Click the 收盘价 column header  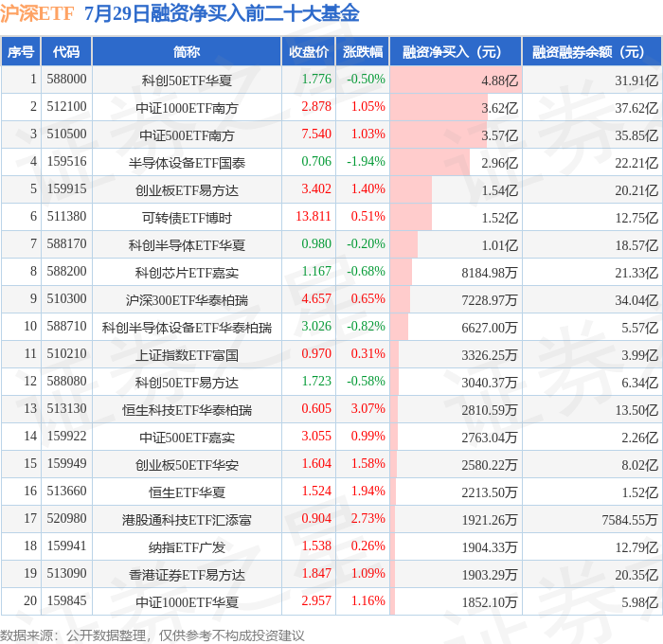[x=309, y=51]
